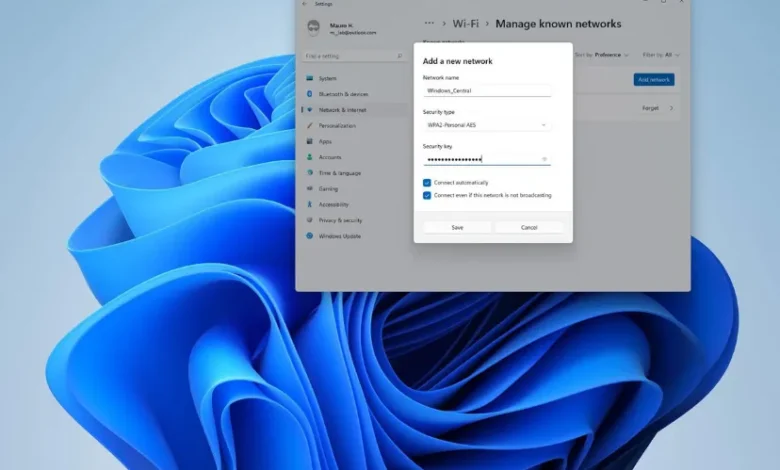Image resolution: width=780 pixels, height=470 pixels.
Task: Select the Personalization brush icon
Action: pyautogui.click(x=309, y=125)
